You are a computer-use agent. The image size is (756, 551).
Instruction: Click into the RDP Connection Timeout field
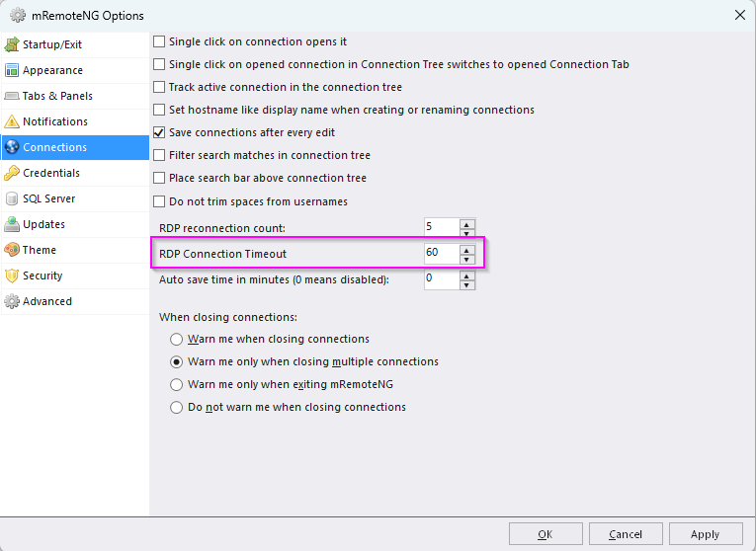pyautogui.click(x=441, y=254)
